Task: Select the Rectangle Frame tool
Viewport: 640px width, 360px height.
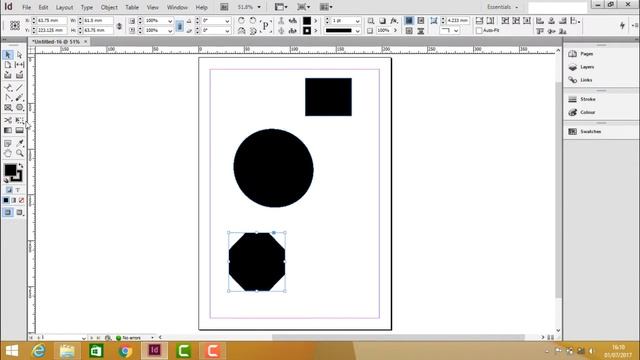Action: click(8, 108)
